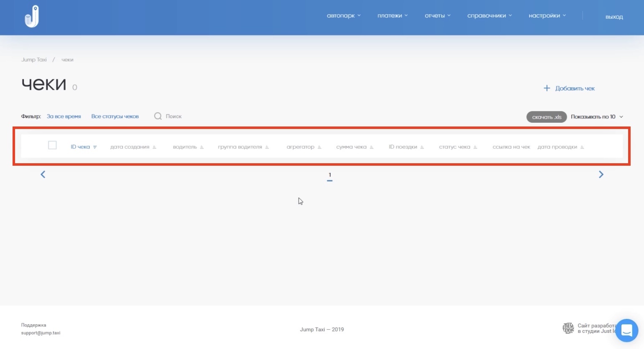
Task: Sort by статус чека column icon
Action: [x=475, y=147]
